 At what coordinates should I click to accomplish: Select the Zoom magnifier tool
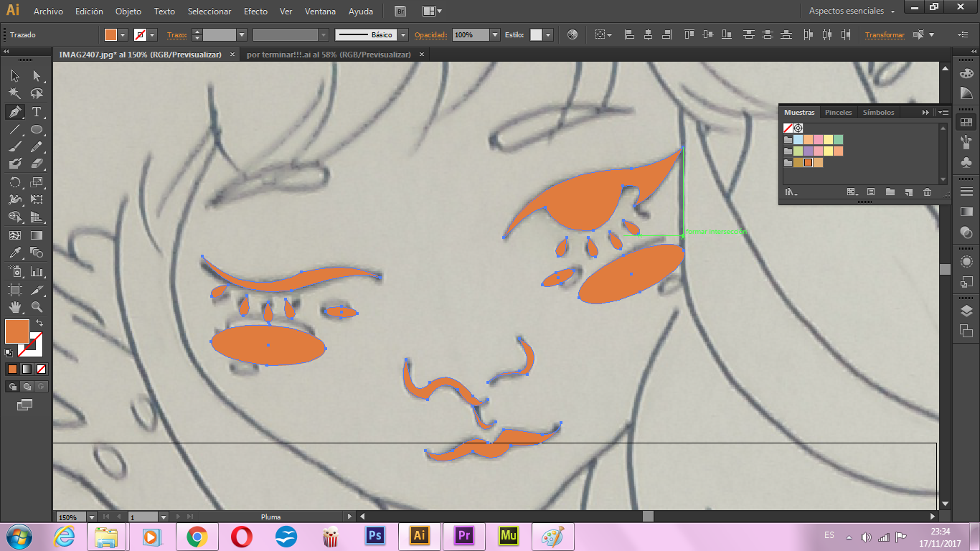(x=37, y=307)
